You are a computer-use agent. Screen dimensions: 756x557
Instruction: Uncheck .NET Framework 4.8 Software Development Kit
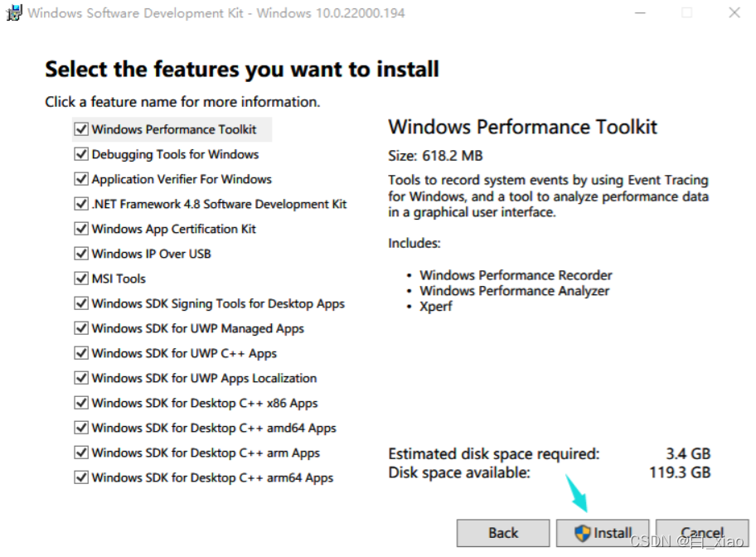[x=80, y=204]
